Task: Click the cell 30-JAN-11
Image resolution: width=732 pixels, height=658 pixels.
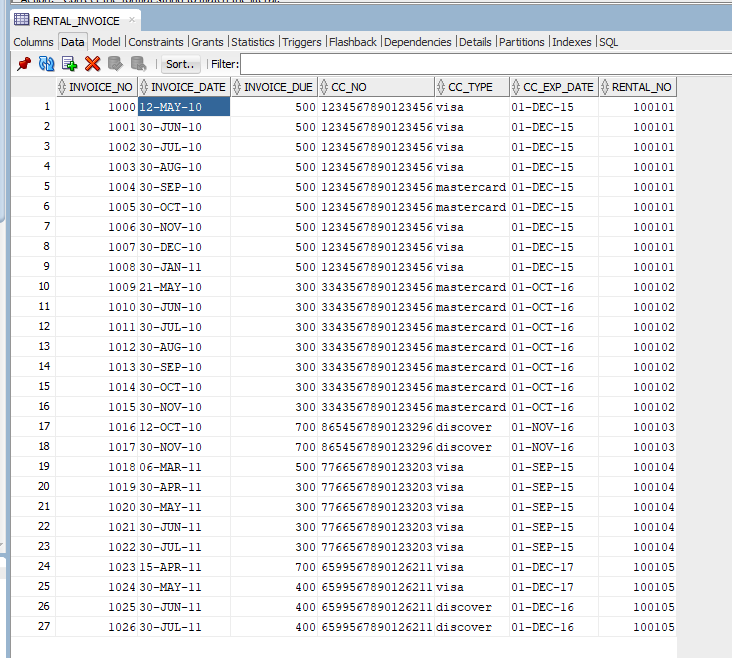Action: click(x=184, y=267)
